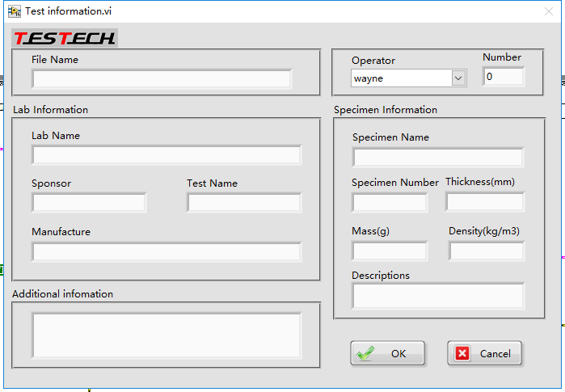Focus the Manufacture input box
This screenshot has width=565, height=392.
pos(166,251)
